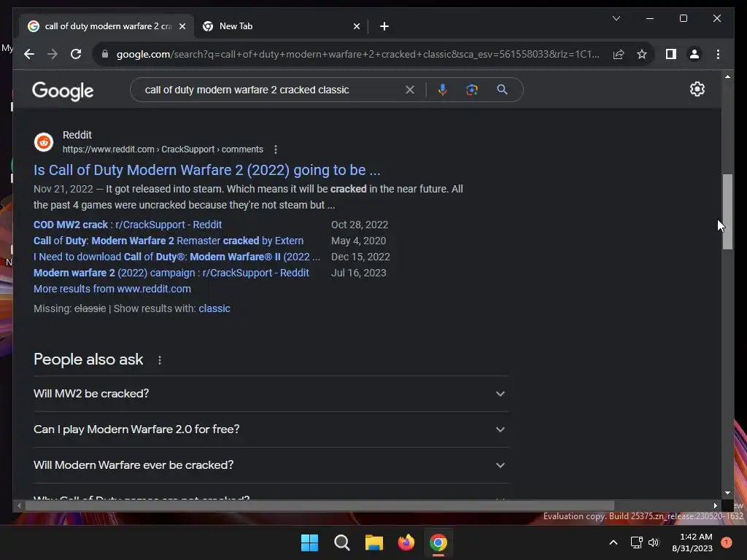Close the New Tab tab
747x560 pixels.
356,26
